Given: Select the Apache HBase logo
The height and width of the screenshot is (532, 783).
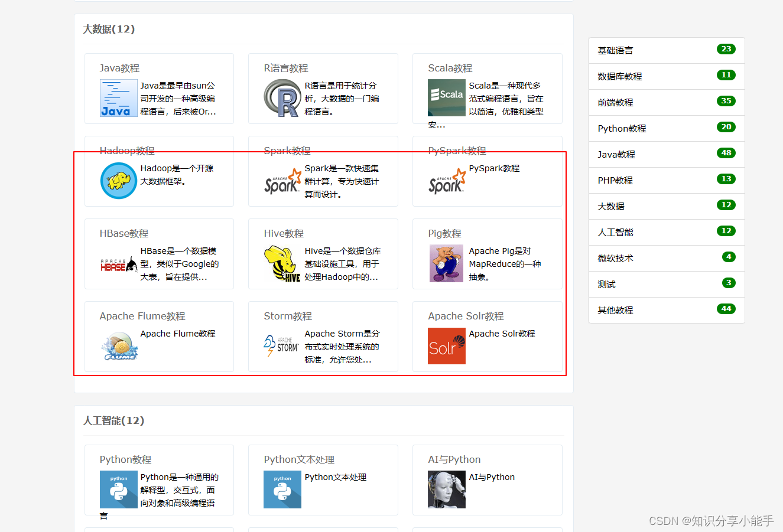Looking at the screenshot, I should [118, 263].
